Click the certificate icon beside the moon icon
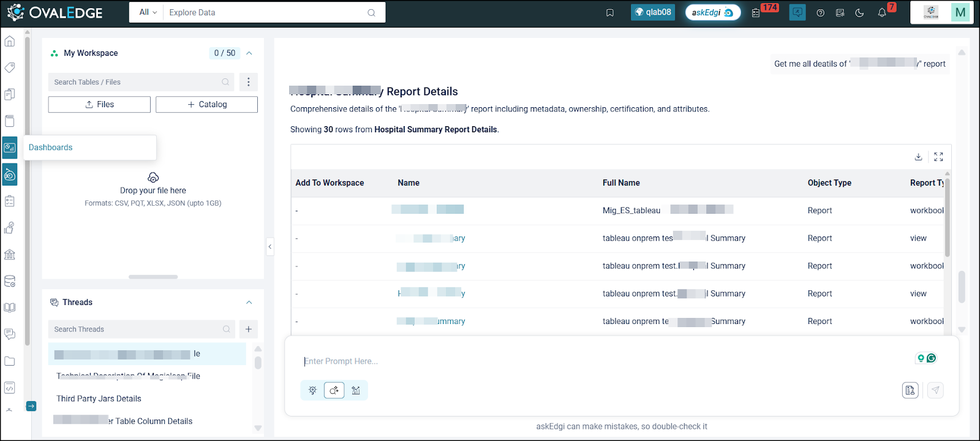980x441 pixels. tap(840, 12)
